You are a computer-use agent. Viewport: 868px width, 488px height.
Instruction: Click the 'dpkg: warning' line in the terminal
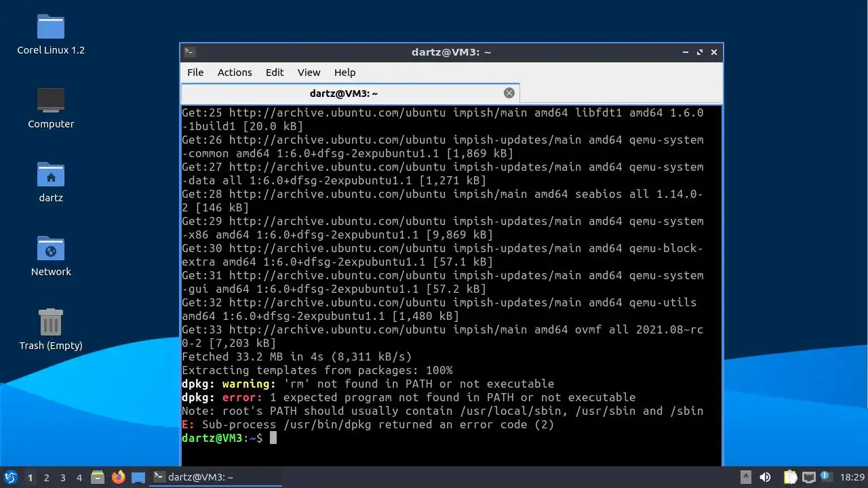click(368, 384)
